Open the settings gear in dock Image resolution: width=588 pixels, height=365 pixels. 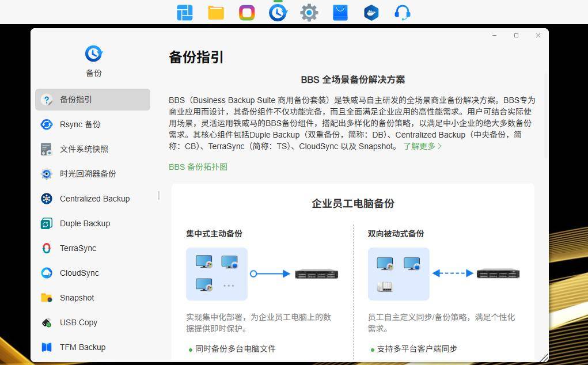point(309,13)
